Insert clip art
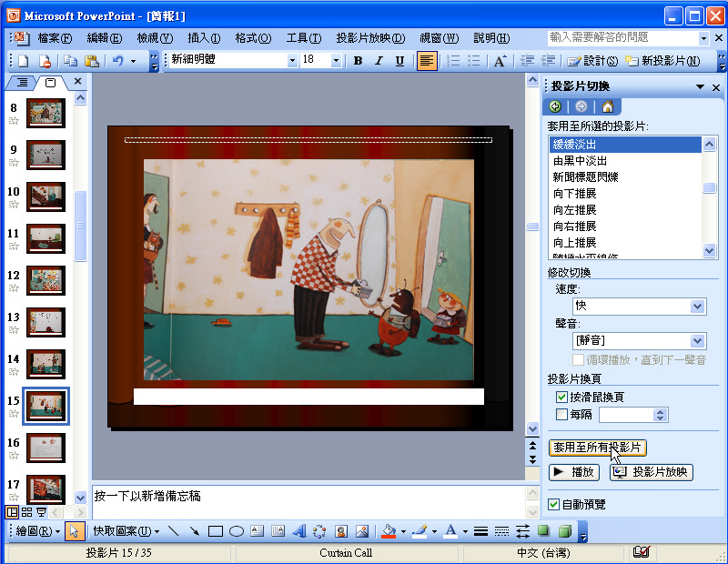Image resolution: width=728 pixels, height=564 pixels. pos(341,531)
